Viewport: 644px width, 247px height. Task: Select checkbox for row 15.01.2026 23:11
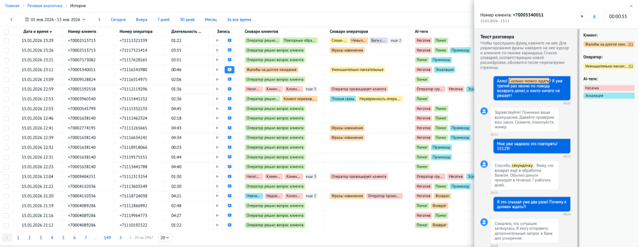[x=6, y=70]
